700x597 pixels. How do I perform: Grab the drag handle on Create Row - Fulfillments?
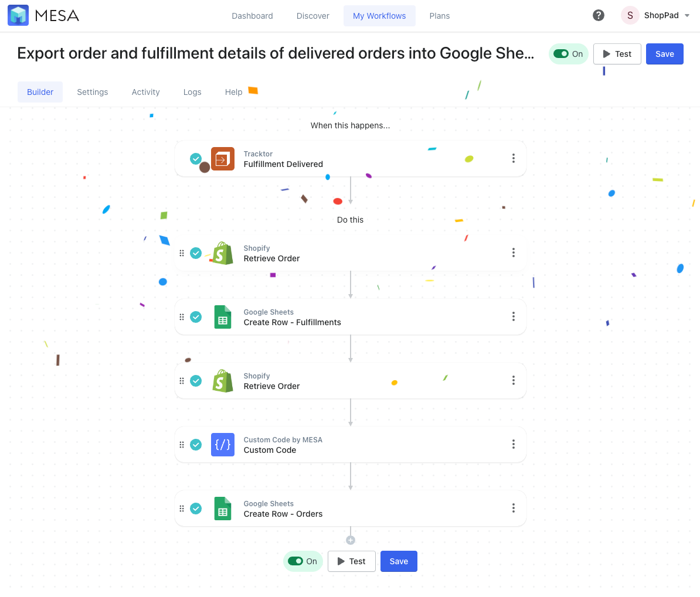point(182,317)
